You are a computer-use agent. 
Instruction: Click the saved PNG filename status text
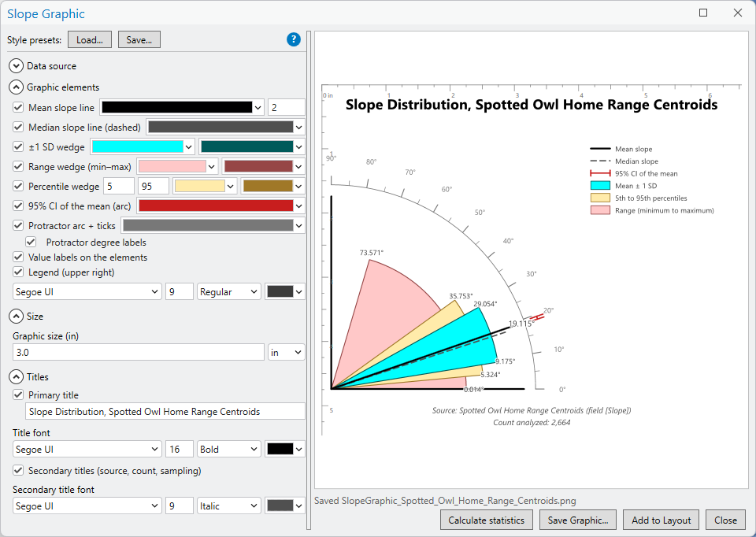click(445, 500)
